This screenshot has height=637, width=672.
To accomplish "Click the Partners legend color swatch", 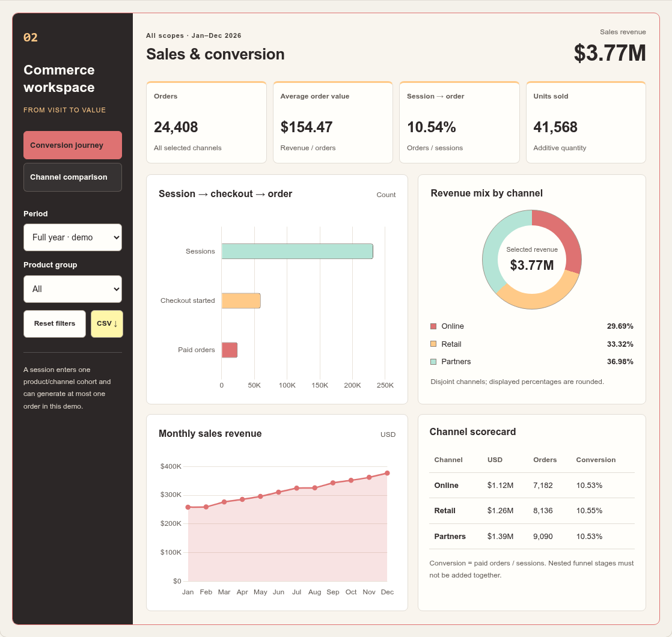I will tap(433, 362).
